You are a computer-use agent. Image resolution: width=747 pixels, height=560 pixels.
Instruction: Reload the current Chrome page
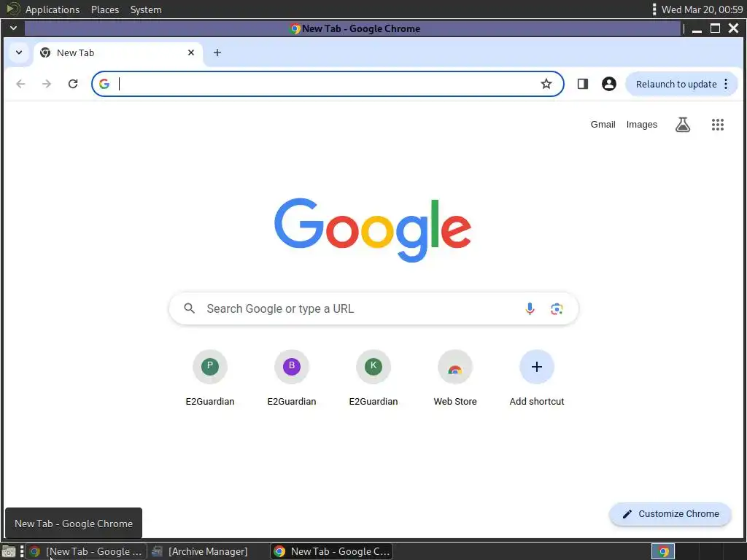[x=73, y=84]
